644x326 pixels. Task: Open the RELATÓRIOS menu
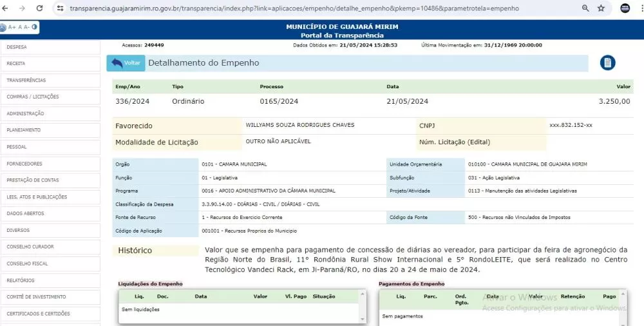(x=50, y=280)
